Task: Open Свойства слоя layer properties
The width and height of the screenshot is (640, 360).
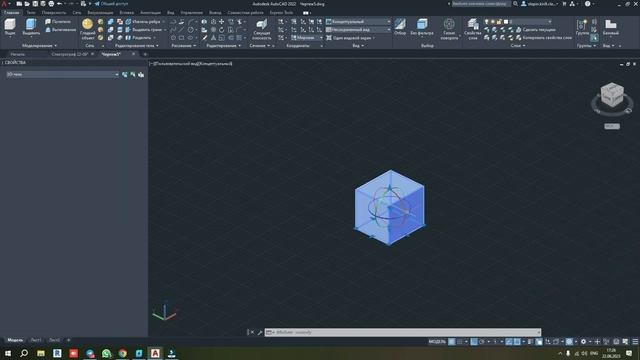Action: click(x=473, y=29)
